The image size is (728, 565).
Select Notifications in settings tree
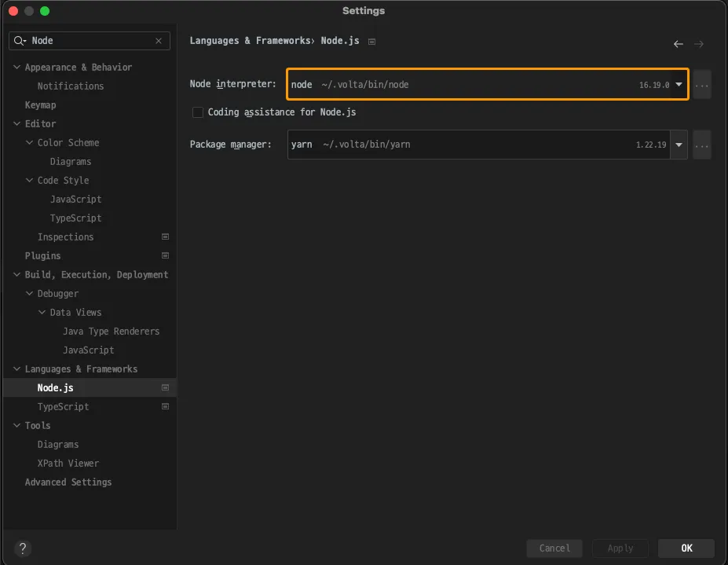(x=71, y=86)
